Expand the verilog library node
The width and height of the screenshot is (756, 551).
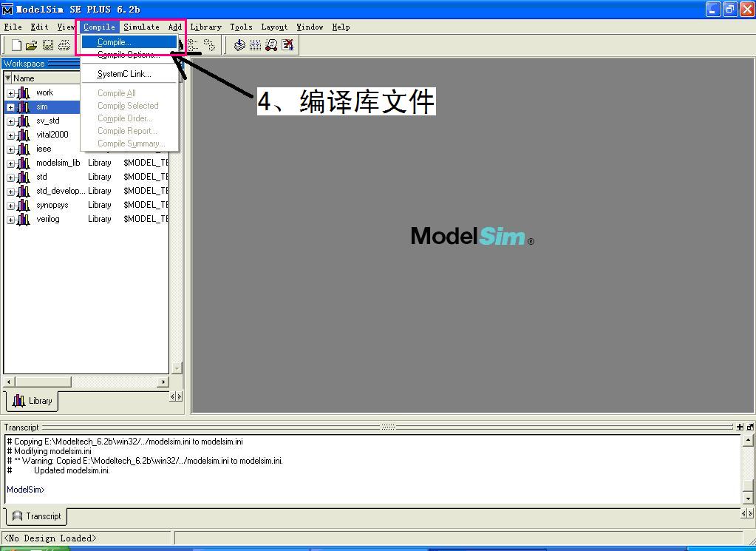10,220
